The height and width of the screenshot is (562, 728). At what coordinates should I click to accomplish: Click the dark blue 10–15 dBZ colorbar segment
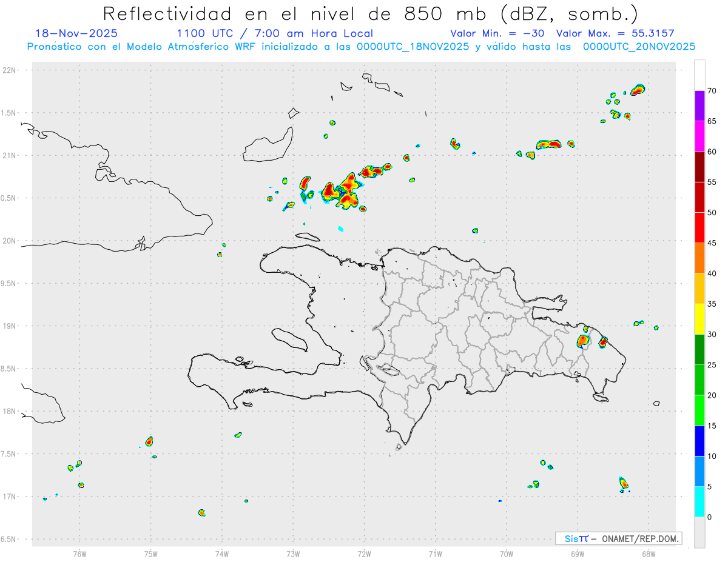(x=699, y=441)
